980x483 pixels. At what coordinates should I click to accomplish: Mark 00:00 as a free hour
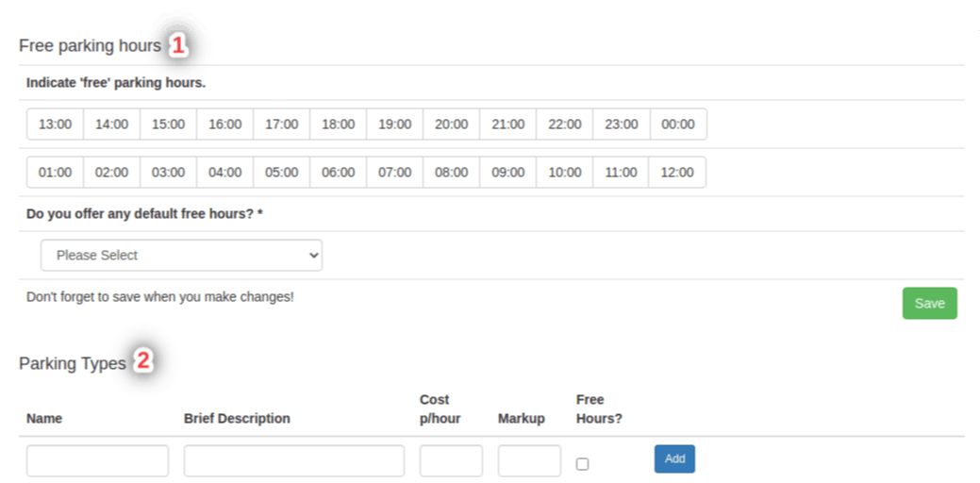677,125
